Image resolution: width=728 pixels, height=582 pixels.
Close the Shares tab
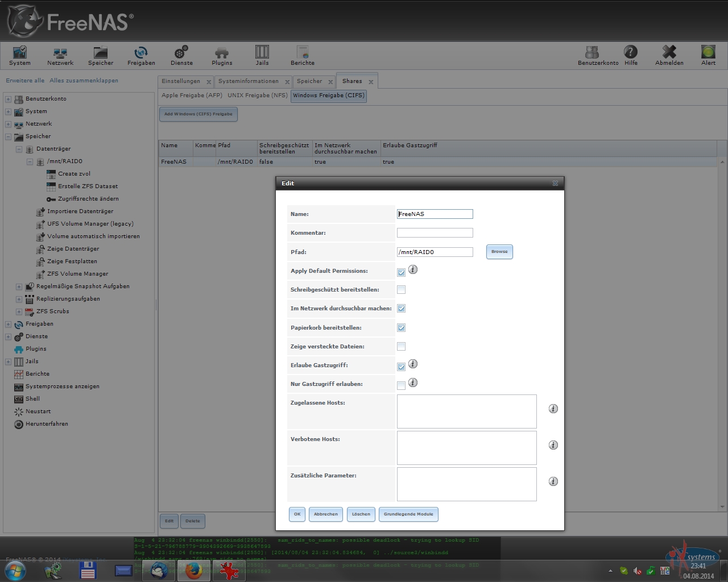371,82
